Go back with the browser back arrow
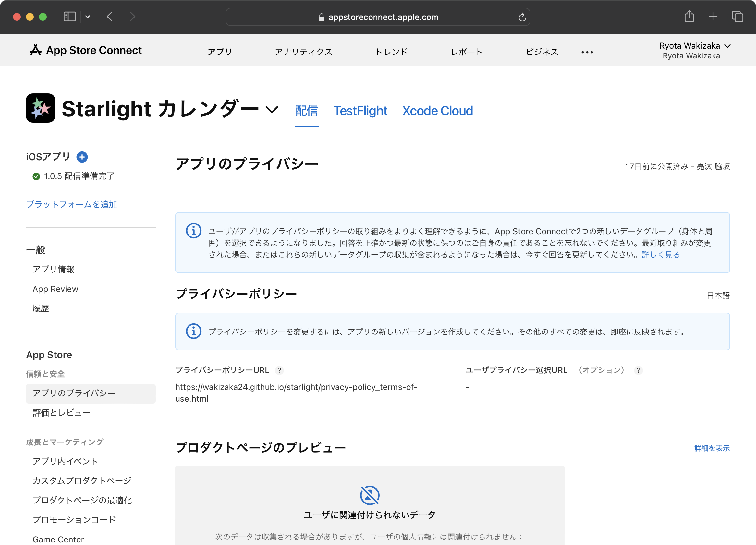 pos(110,17)
